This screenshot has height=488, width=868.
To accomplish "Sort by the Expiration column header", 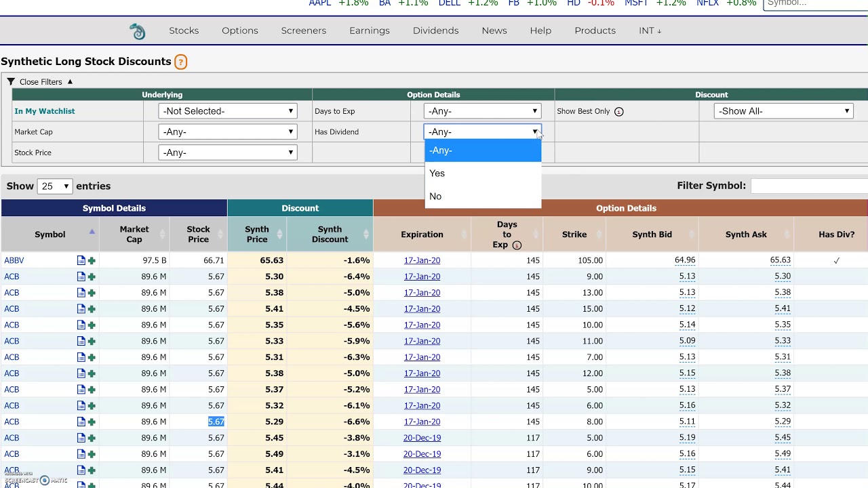I will coord(422,235).
